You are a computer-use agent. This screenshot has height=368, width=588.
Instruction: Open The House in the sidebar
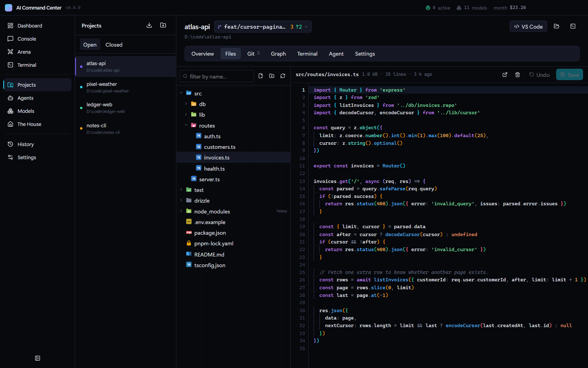coord(38,124)
